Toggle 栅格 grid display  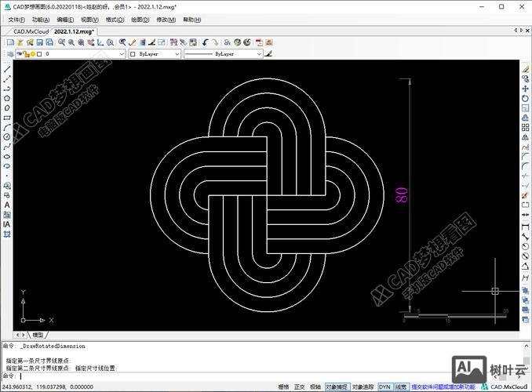(x=283, y=387)
